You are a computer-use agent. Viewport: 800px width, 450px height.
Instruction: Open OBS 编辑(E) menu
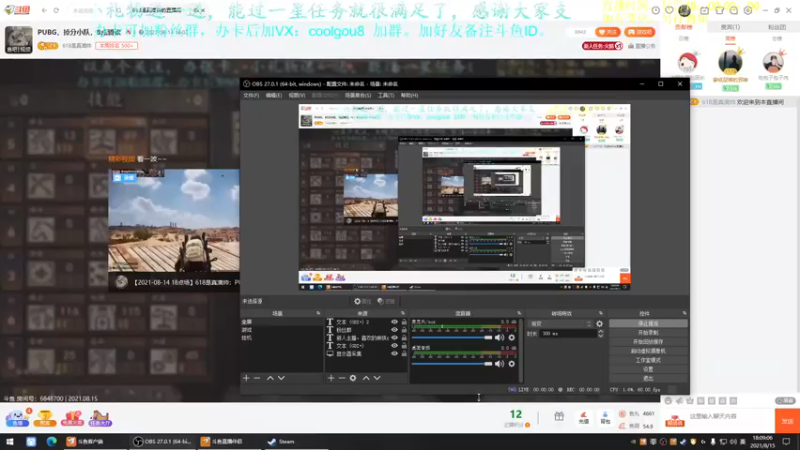(x=273, y=95)
